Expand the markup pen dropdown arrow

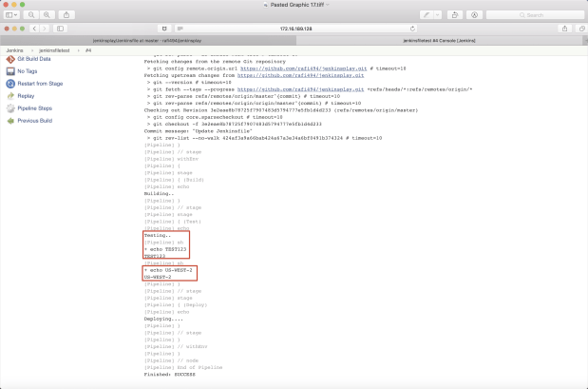[437, 15]
